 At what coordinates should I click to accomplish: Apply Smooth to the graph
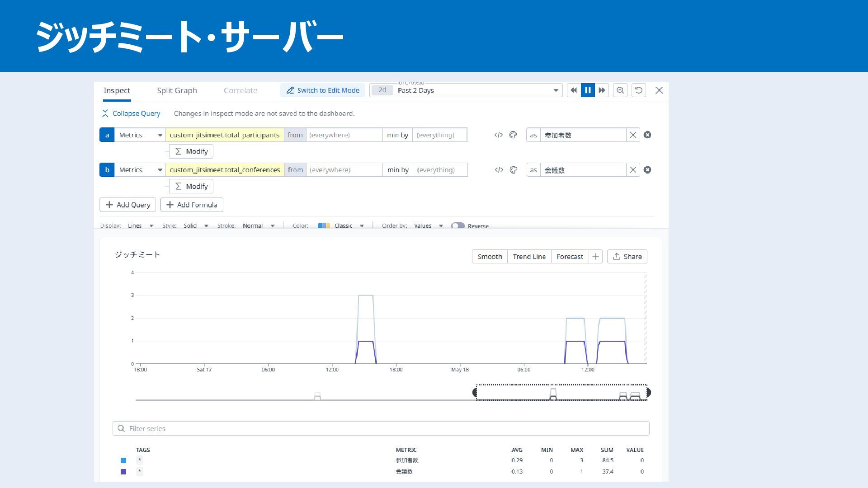click(490, 257)
